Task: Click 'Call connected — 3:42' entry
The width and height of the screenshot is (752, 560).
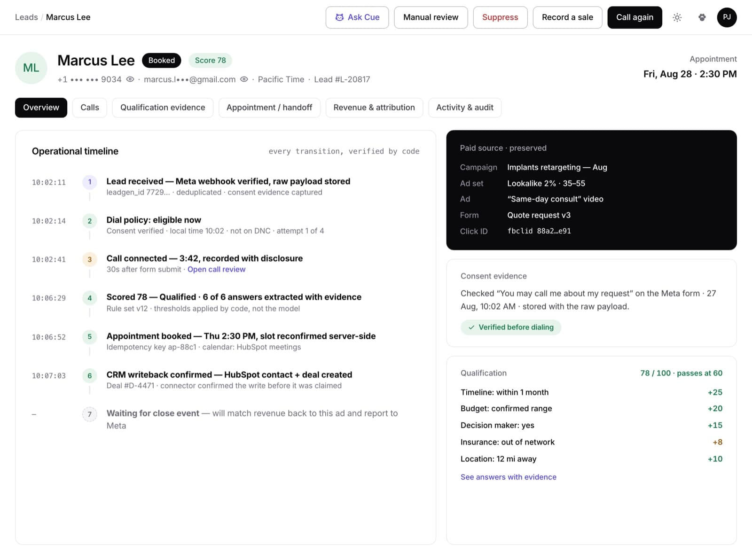Action: (204, 258)
